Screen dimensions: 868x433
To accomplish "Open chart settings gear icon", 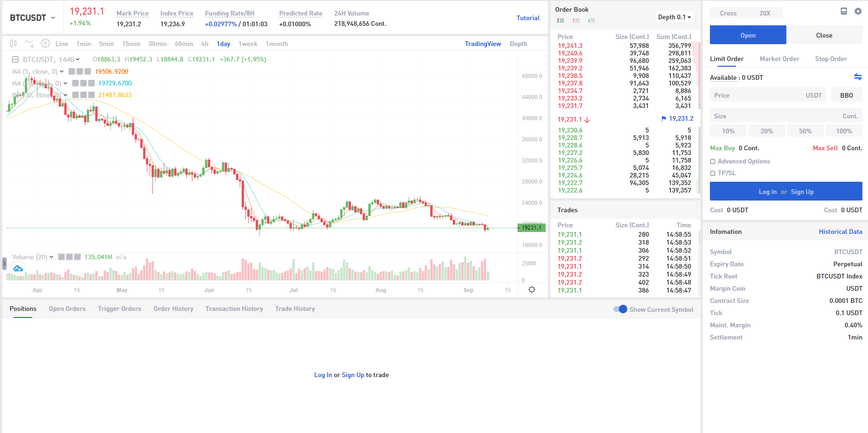I will (46, 44).
